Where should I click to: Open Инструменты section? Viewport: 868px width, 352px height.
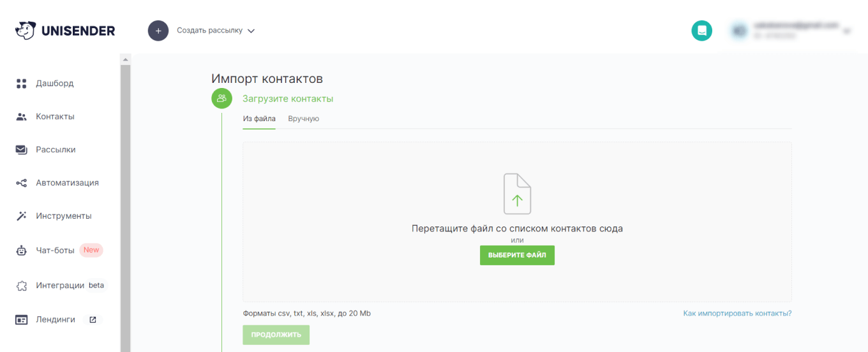pyautogui.click(x=64, y=216)
